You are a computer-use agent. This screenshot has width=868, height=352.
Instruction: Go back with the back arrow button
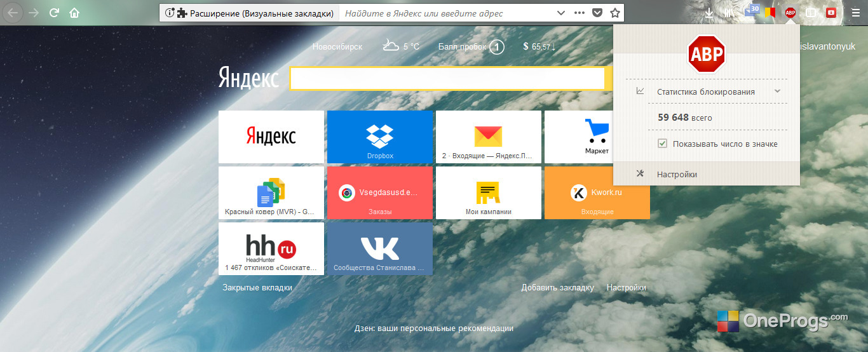pyautogui.click(x=13, y=12)
